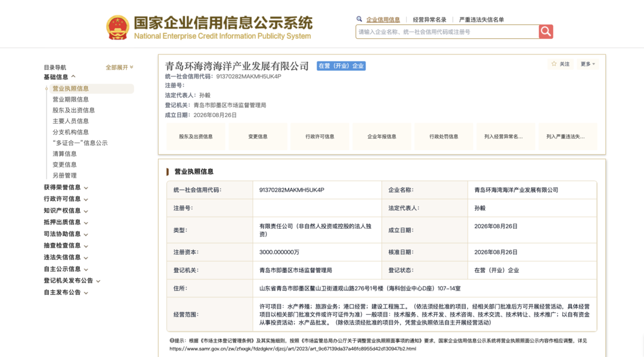Expand the 登记机关发布公告 section
The height and width of the screenshot is (357, 644).
coord(72,281)
